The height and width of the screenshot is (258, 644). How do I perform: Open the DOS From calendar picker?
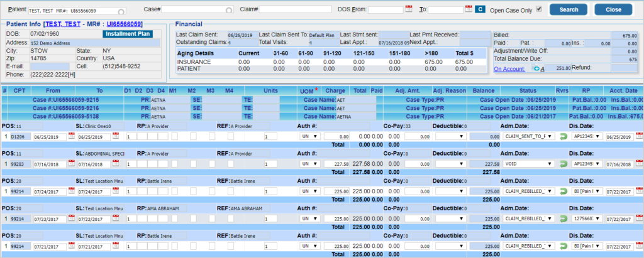(408, 9)
